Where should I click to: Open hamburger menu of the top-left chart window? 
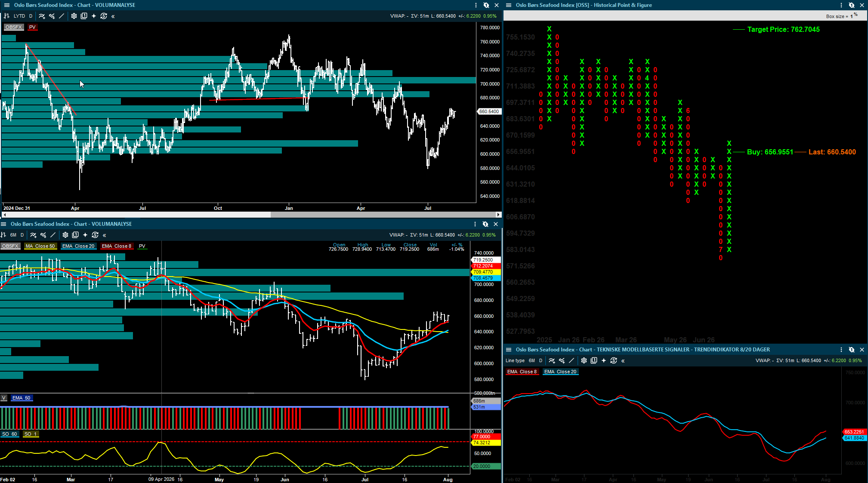coord(7,5)
